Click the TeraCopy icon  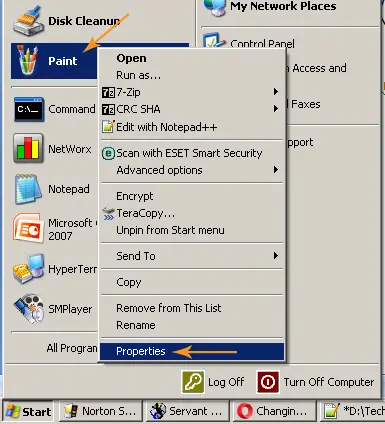pos(108,214)
